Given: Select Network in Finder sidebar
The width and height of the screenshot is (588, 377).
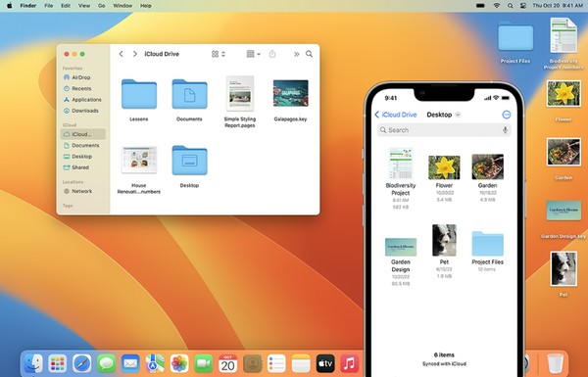Looking at the screenshot, I should tap(83, 191).
